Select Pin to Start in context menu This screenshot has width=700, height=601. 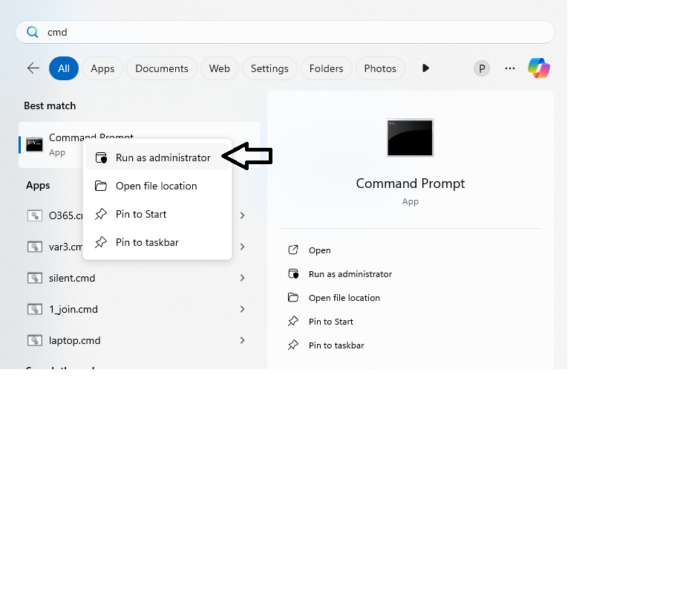point(141,214)
